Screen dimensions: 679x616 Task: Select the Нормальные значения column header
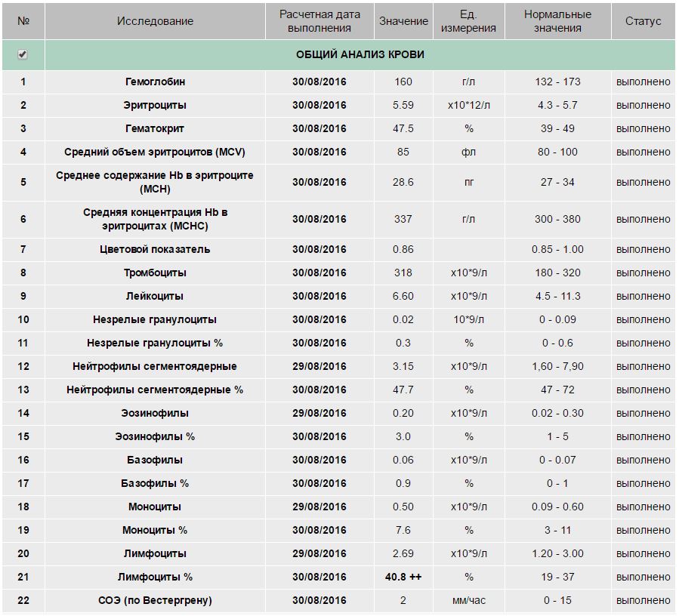(557, 21)
